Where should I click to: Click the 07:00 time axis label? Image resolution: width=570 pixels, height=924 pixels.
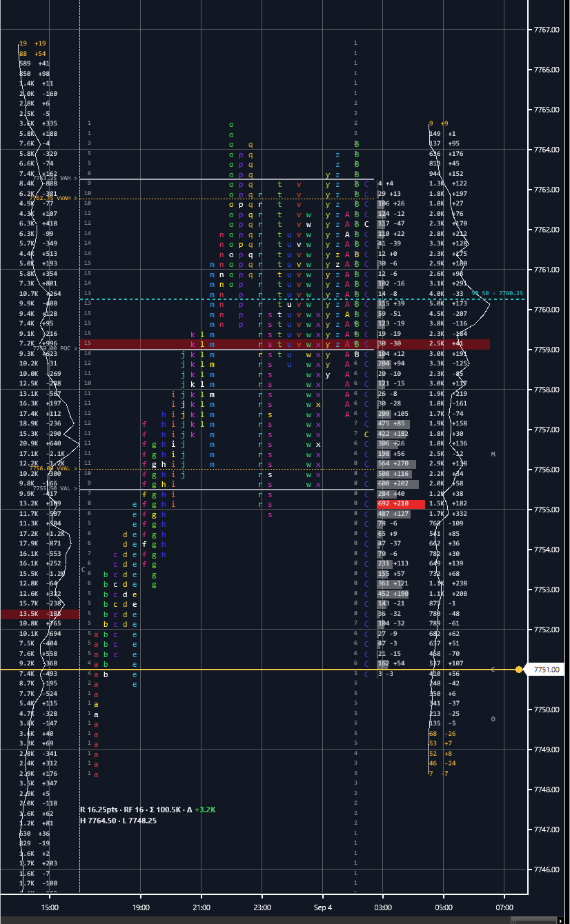click(x=504, y=907)
